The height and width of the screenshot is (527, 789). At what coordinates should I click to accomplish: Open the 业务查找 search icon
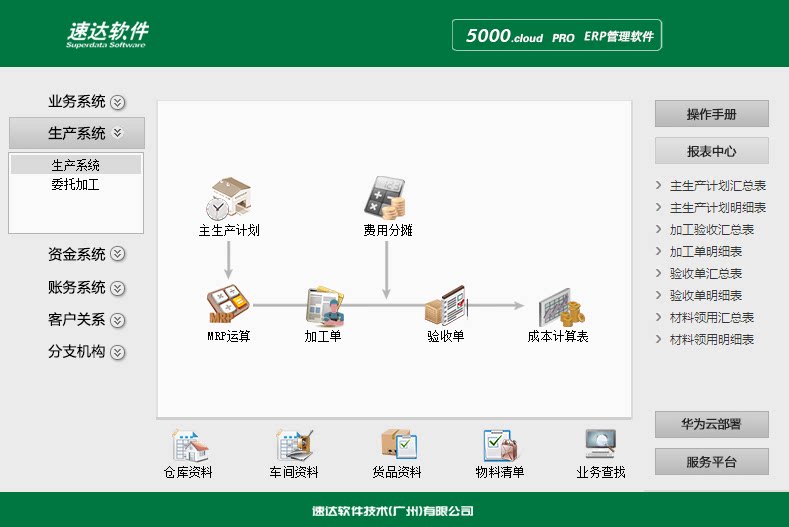[x=601, y=443]
